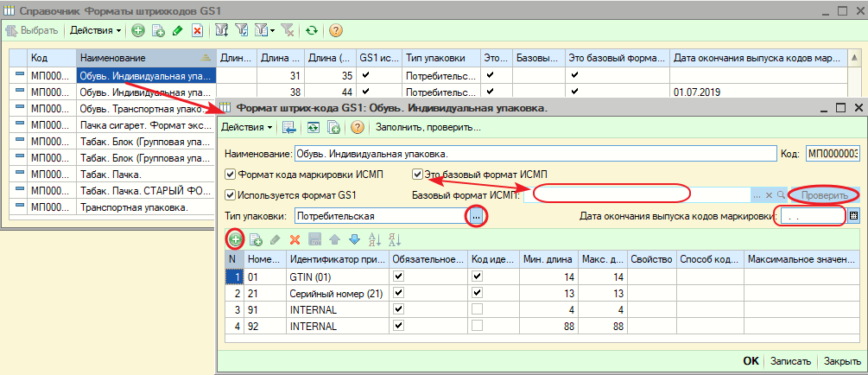The width and height of the screenshot is (868, 375).
Task: Click 'Заполнить, проверить...' menu item
Action: point(428,128)
